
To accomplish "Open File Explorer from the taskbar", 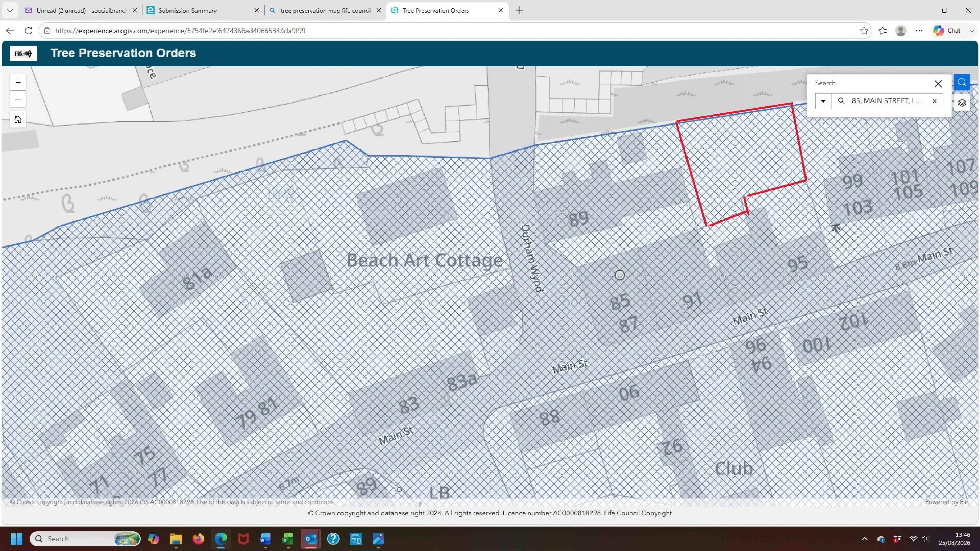I will (x=176, y=539).
